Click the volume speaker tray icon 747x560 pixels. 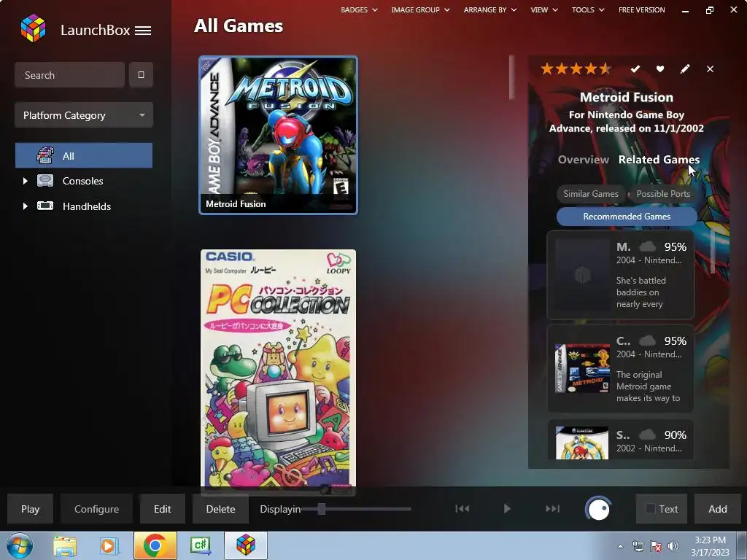coord(673,546)
